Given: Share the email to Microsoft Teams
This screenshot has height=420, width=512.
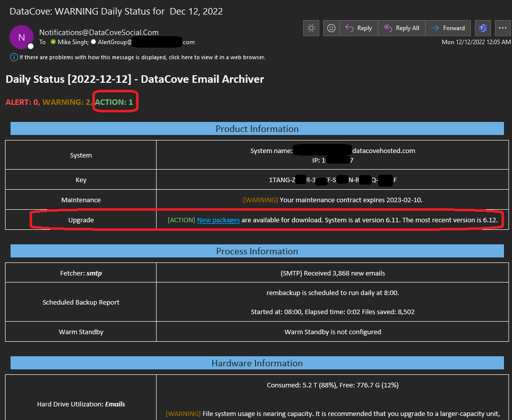Looking at the screenshot, I should [483, 28].
